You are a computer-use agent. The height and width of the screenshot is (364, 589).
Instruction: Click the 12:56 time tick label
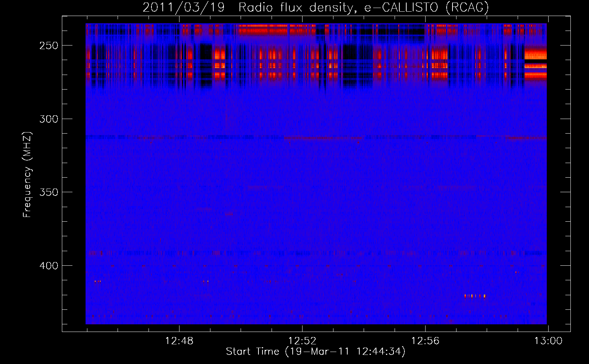(x=425, y=341)
